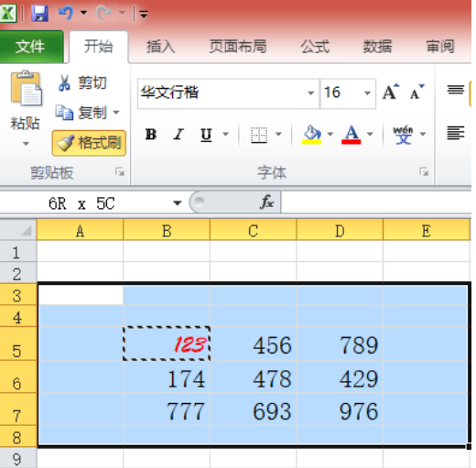This screenshot has width=476, height=468.
Task: Open the 审阅 (Review) tab
Action: pos(440,47)
